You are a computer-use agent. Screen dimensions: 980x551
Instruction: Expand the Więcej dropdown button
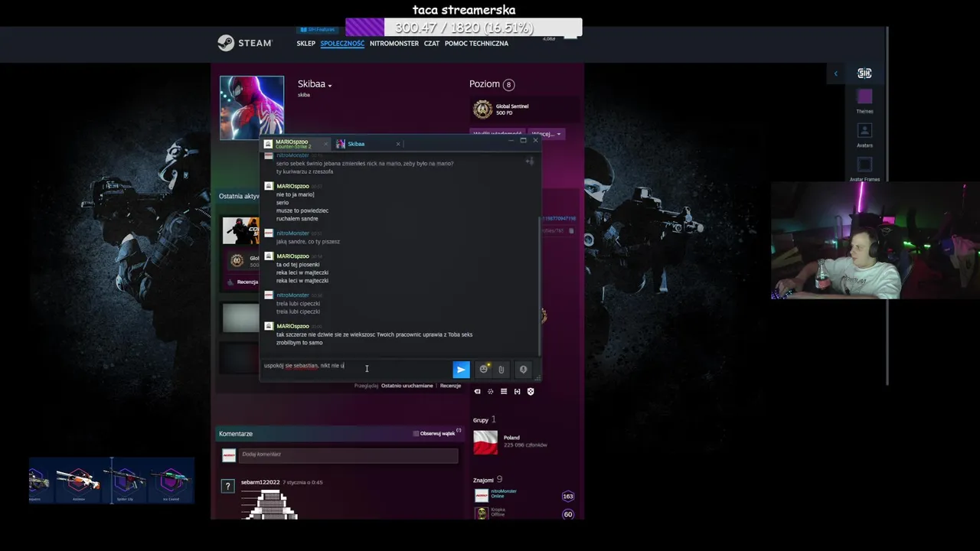547,134
